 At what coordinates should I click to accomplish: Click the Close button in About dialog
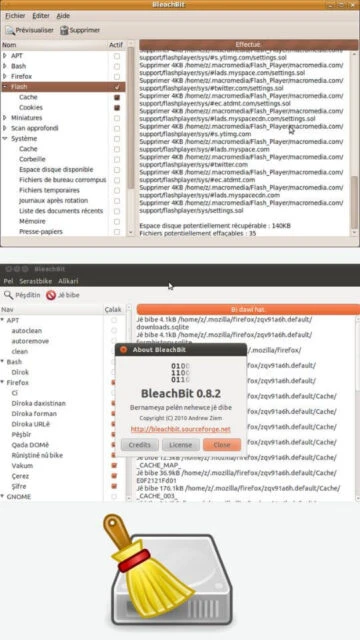coord(222,445)
